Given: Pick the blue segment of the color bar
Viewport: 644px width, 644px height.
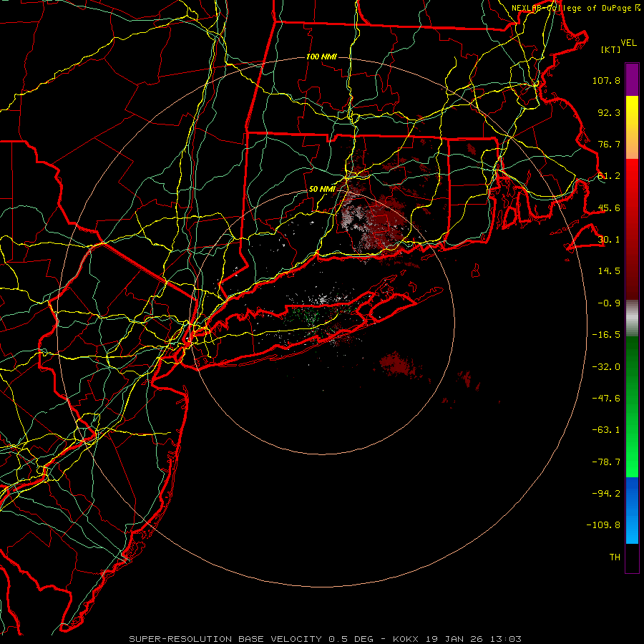Looking at the screenshot, I should pos(632,510).
